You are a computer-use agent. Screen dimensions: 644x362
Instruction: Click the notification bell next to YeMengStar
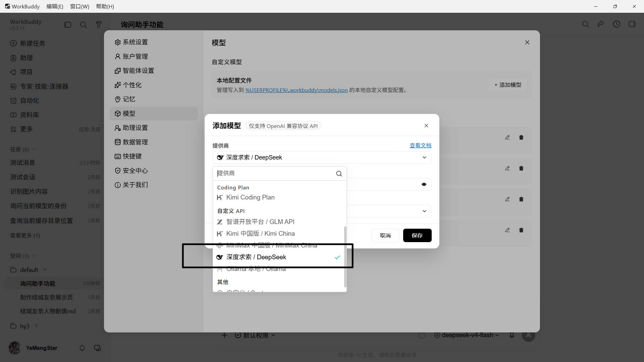coord(82,348)
